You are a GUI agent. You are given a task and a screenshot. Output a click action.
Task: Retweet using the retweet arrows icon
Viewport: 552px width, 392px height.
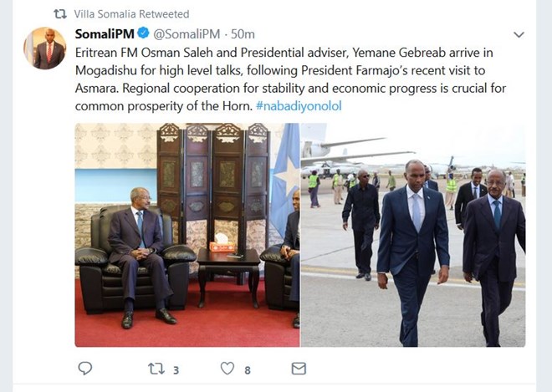point(156,369)
